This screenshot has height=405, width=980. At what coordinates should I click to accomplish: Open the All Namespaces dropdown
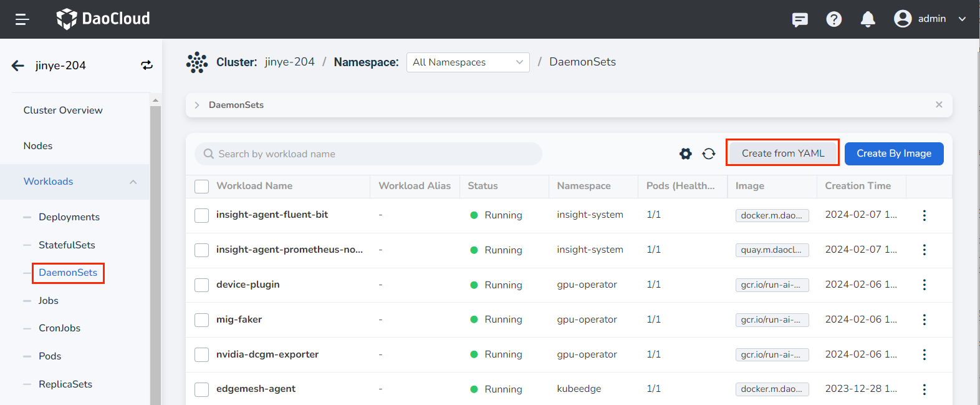[468, 62]
